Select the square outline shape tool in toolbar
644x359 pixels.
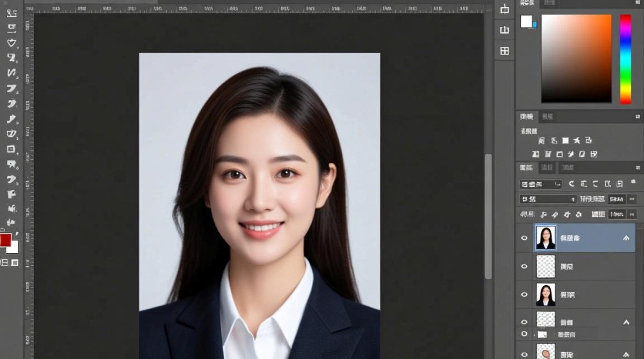click(x=11, y=149)
